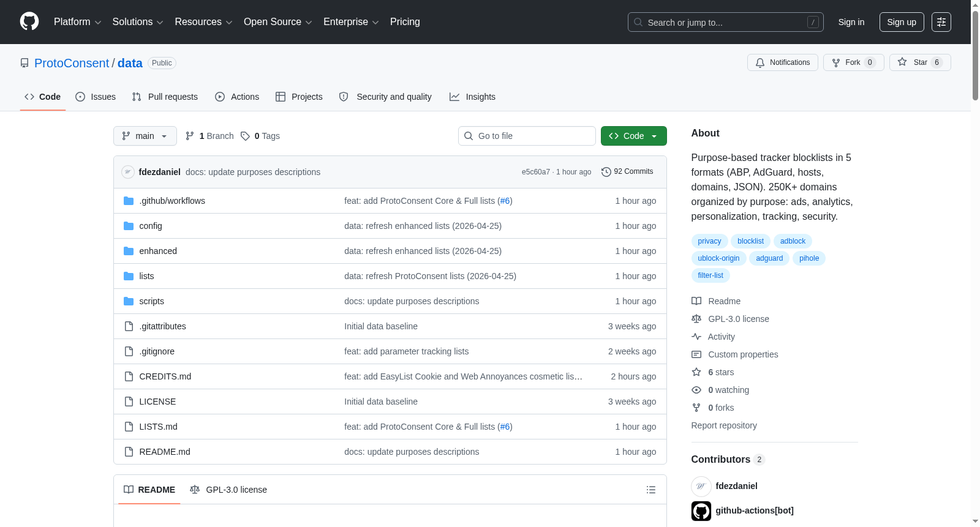The height and width of the screenshot is (527, 980).
Task: Click the e5c60a7 commit hash
Action: (536, 172)
